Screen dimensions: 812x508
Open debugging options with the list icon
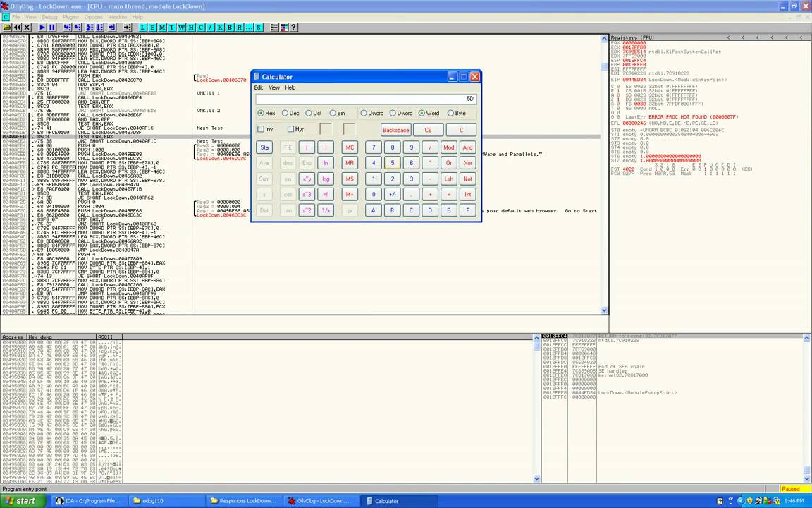pos(274,28)
